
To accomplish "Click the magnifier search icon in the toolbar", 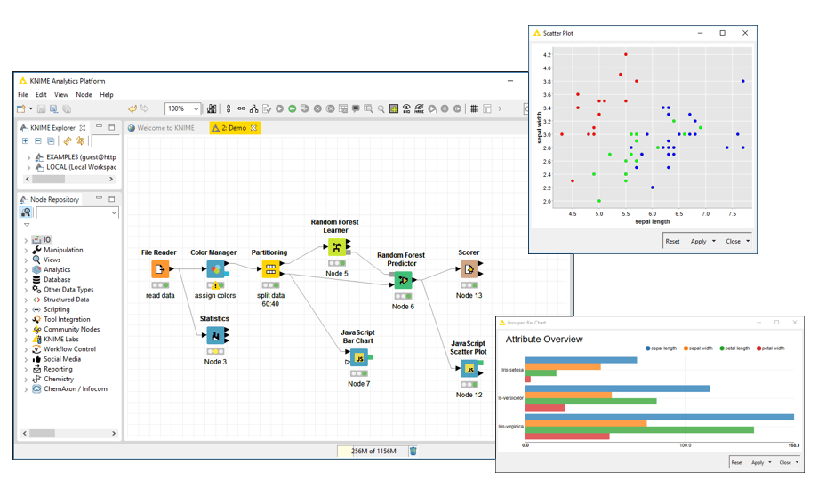I will (x=381, y=108).
